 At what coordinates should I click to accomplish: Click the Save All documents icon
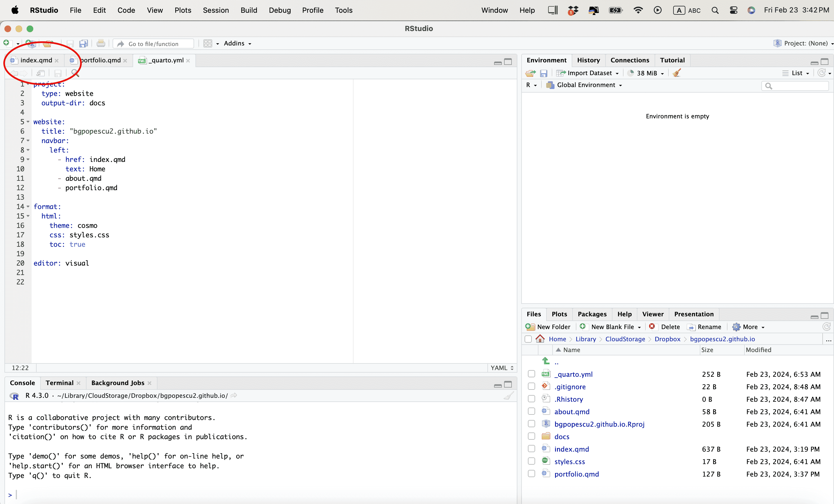(83, 43)
